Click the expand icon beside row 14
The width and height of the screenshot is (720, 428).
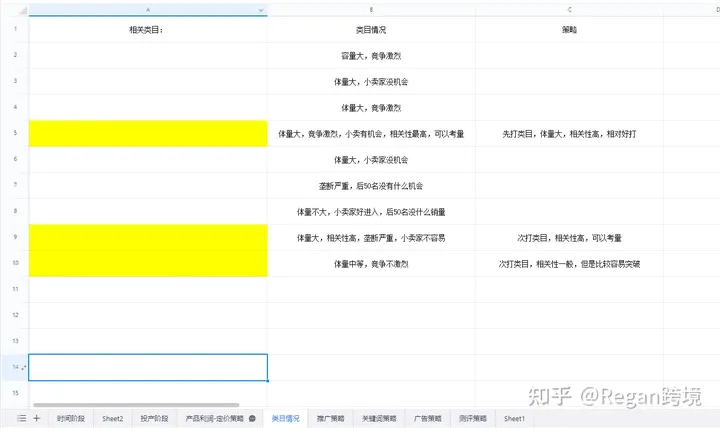[24, 369]
